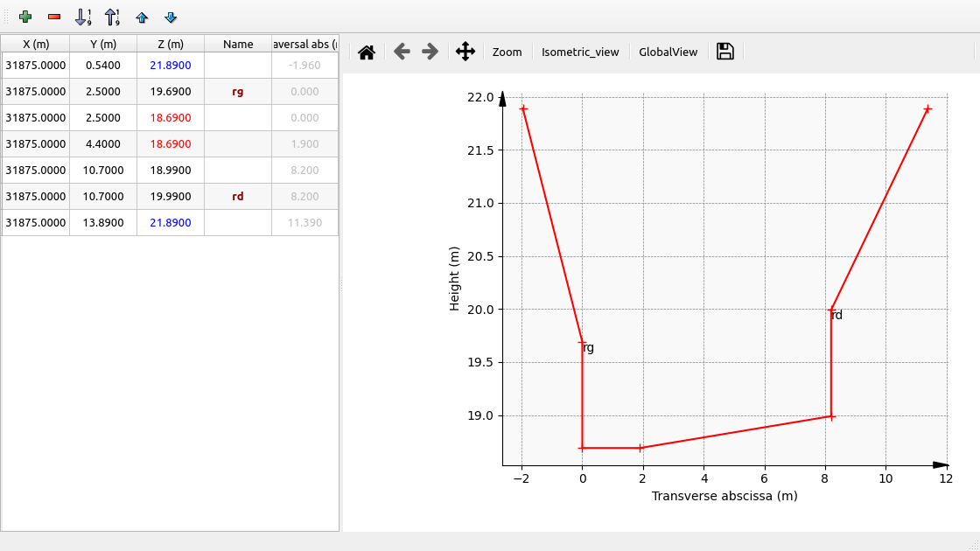This screenshot has height=551, width=980.
Task: Select the cell named rd
Action: point(238,197)
